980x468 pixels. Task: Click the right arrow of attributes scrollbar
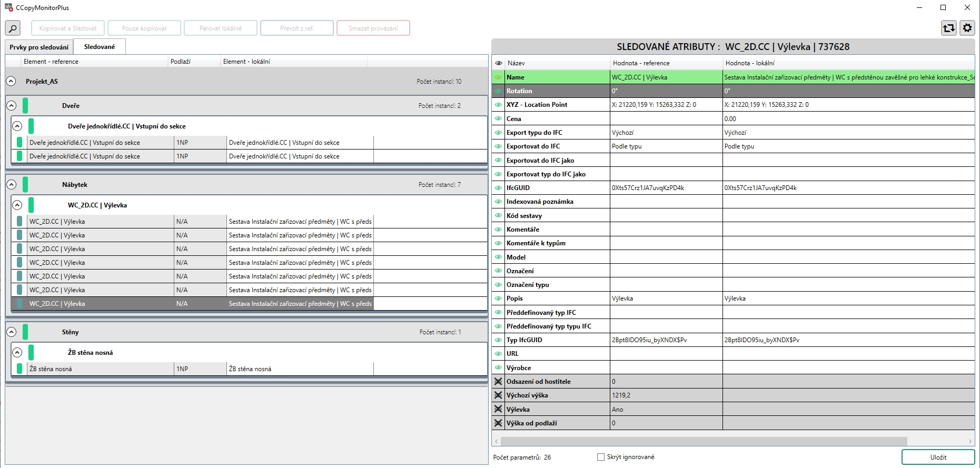970,441
